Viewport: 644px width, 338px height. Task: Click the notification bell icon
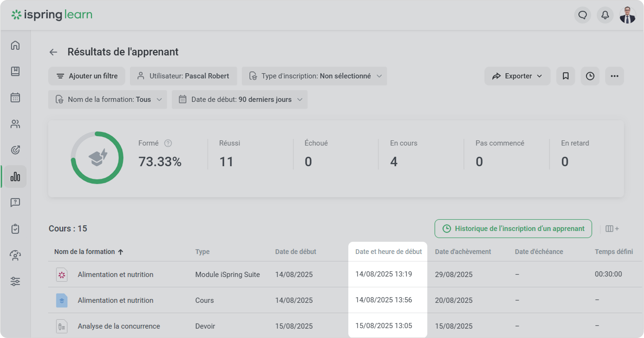[x=605, y=15]
